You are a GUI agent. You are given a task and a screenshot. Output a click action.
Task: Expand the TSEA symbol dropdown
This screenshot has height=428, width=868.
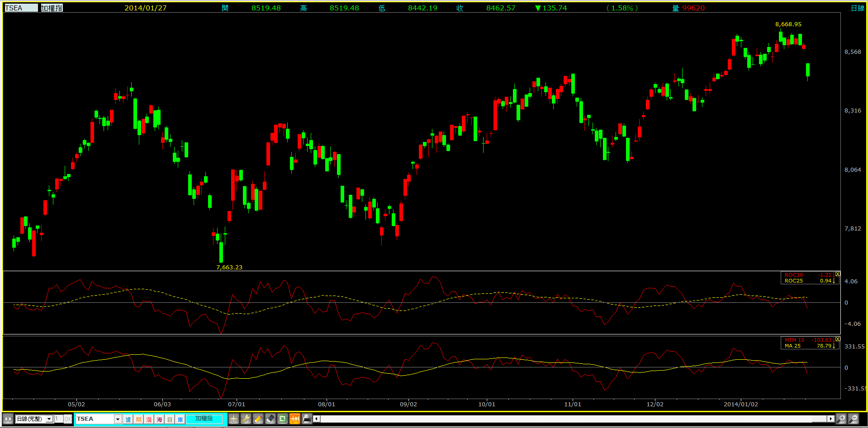point(118,419)
